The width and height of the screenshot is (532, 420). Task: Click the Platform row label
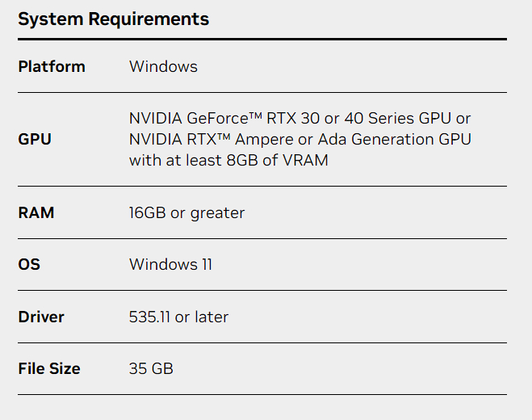(x=52, y=66)
